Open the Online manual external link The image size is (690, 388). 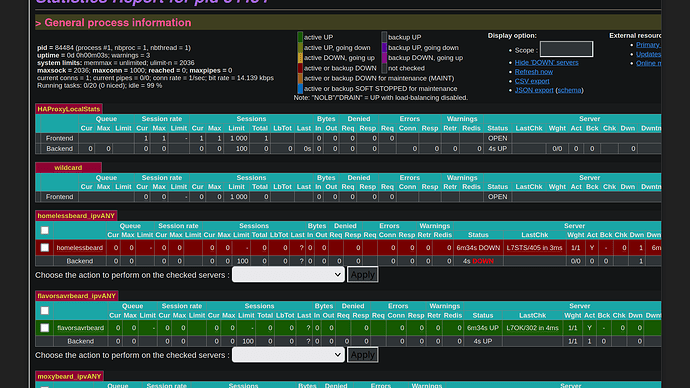[648, 63]
